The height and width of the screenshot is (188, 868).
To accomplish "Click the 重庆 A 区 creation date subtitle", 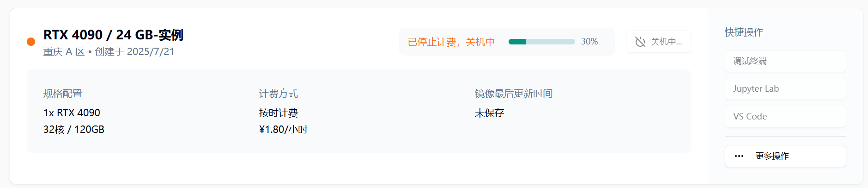I will (109, 52).
